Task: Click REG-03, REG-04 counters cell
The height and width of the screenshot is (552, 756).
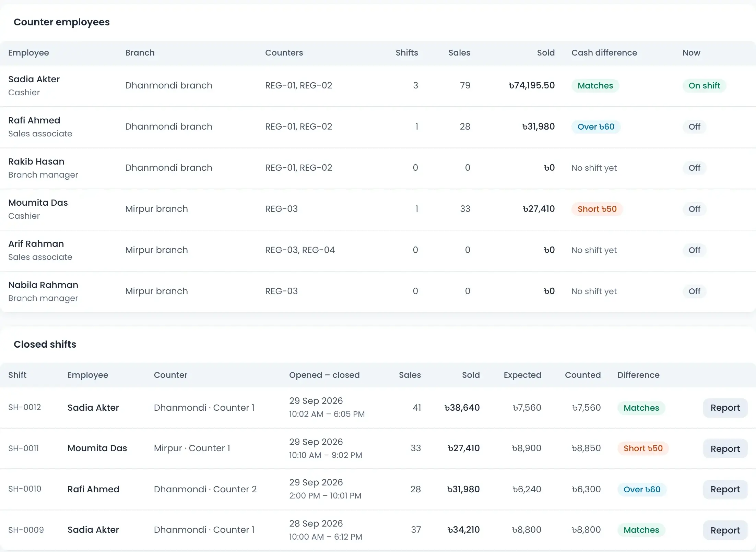Action: (300, 250)
